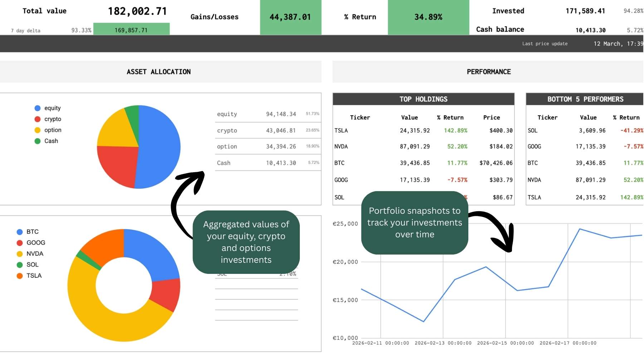Click the TOP HOLDINGS table header
Viewport: 644px width, 358px height.
pos(423,99)
